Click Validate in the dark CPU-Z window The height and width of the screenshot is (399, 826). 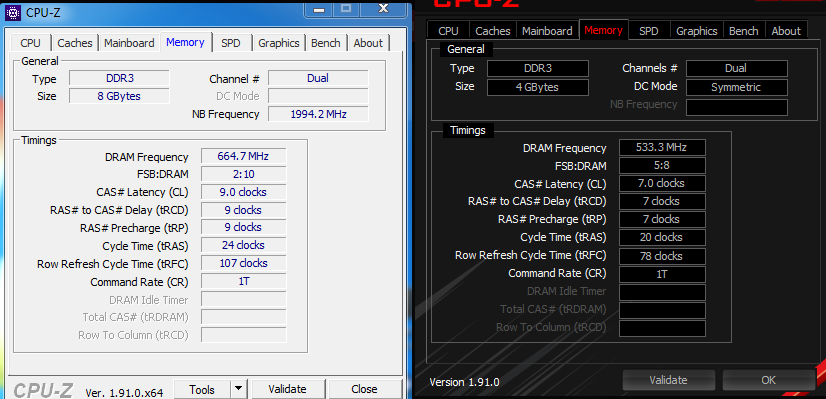[x=668, y=380]
